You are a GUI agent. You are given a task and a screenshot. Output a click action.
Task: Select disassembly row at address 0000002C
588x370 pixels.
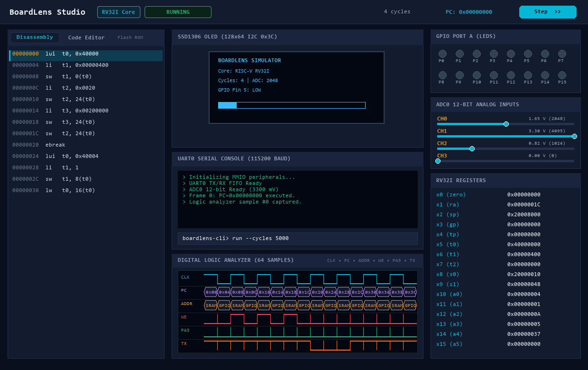click(86, 179)
